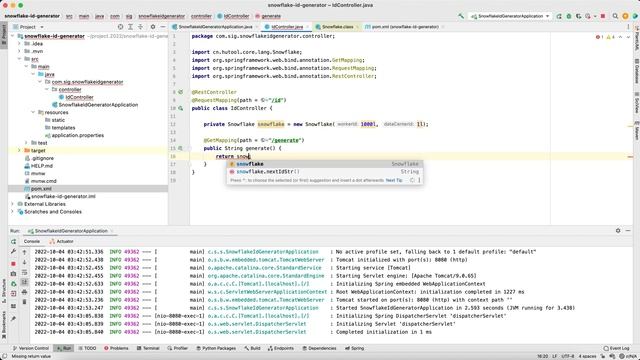This screenshot has width=640, height=360.
Task: Click the Debug bug icon in toolbar
Action: pos(569,16)
